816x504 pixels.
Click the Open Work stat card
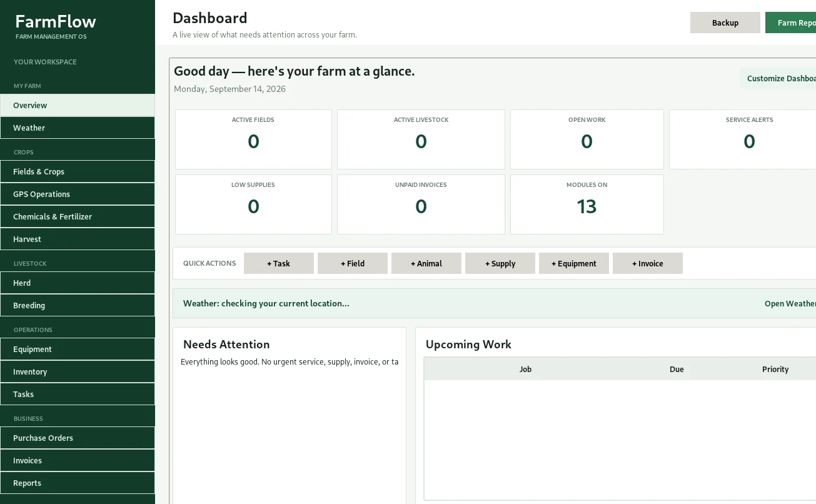[x=587, y=139]
